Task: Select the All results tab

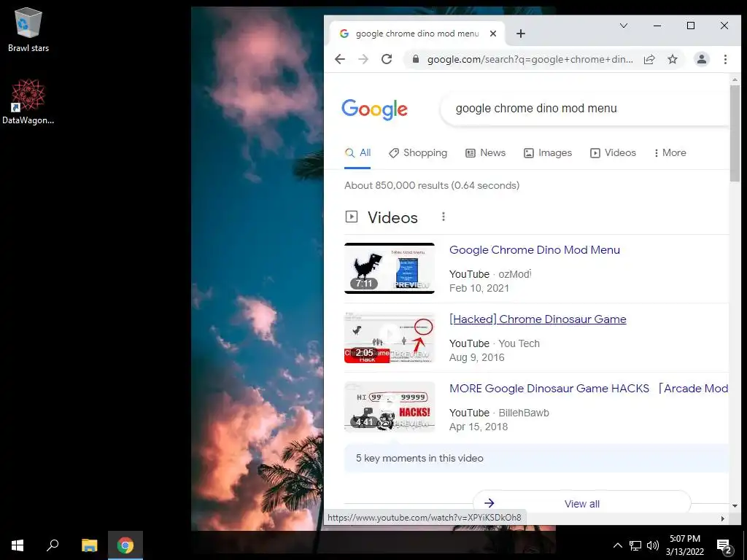Action: click(x=357, y=153)
